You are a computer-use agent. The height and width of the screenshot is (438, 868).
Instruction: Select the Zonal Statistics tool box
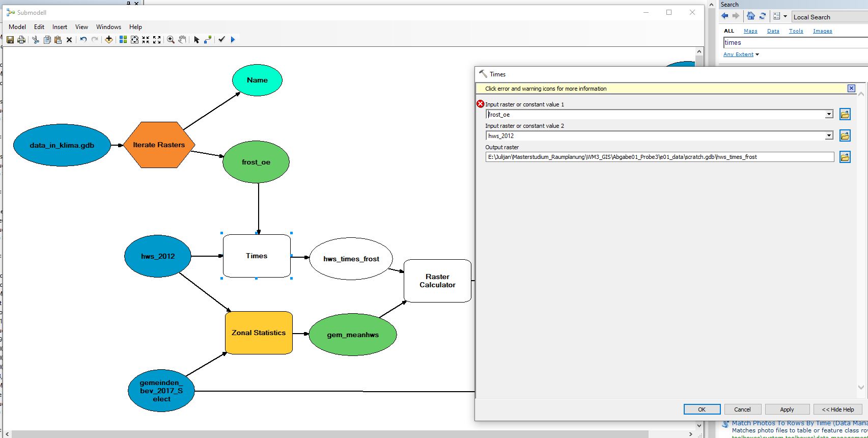click(x=259, y=333)
